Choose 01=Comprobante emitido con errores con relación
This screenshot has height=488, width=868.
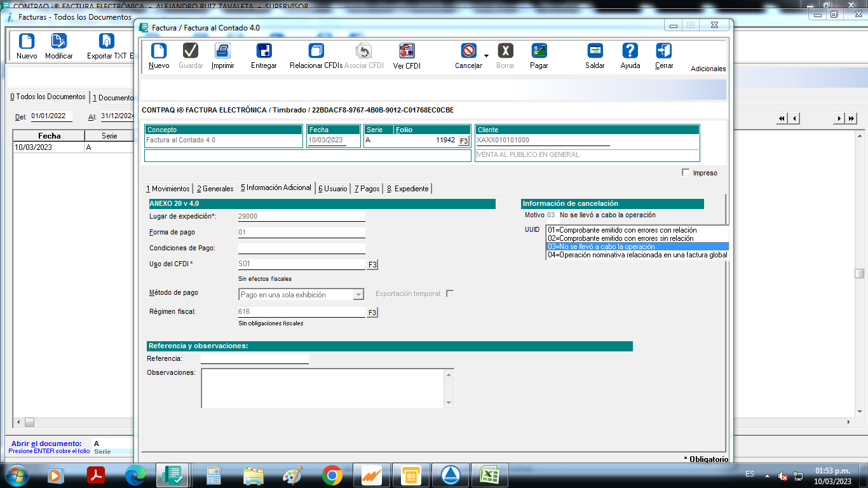(637, 230)
